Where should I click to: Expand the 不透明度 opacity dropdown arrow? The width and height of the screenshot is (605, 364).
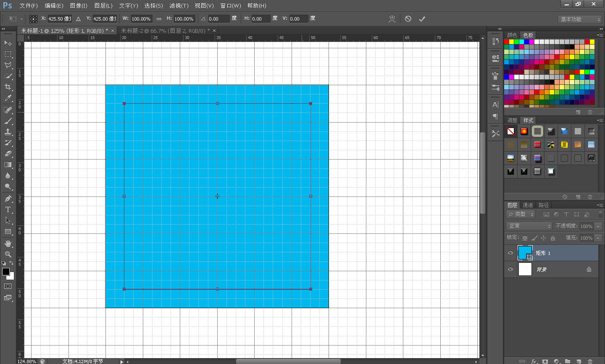598,226
